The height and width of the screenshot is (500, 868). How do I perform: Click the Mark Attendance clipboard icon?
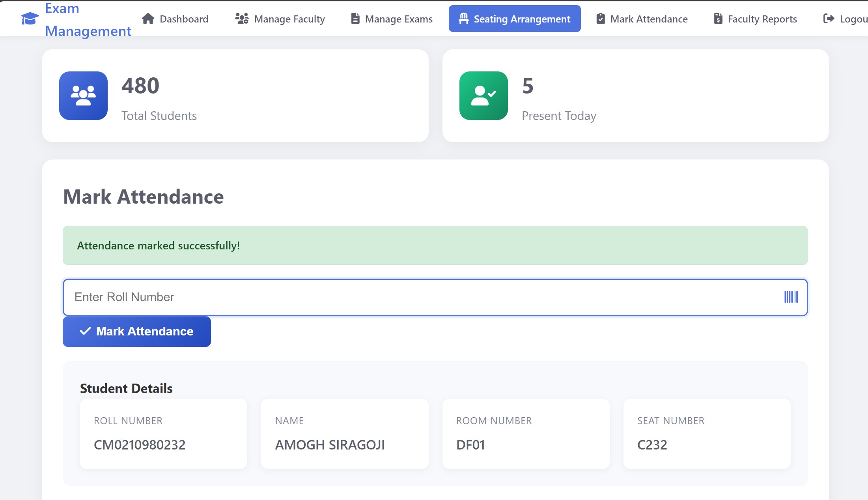point(600,19)
